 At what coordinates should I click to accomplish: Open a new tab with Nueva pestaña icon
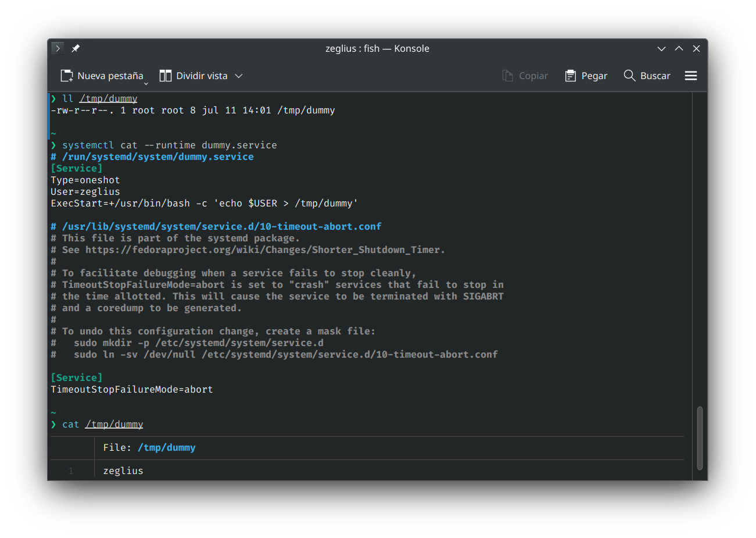pyautogui.click(x=66, y=75)
